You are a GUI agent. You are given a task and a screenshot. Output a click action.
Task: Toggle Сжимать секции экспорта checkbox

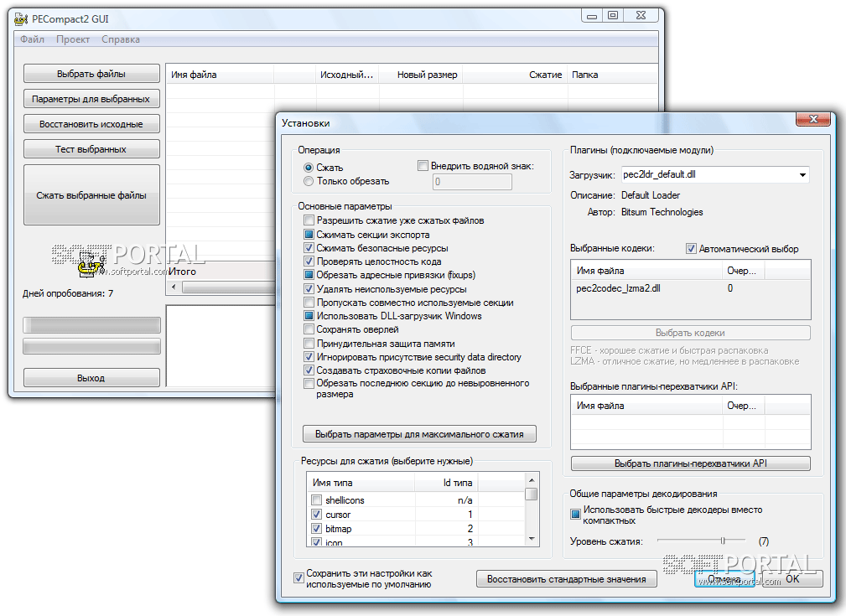pyautogui.click(x=309, y=234)
